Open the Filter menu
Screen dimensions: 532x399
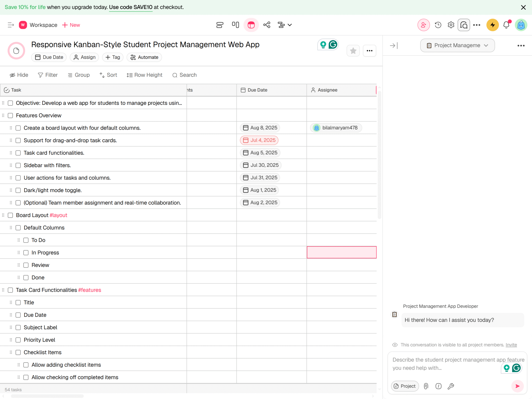pos(48,75)
